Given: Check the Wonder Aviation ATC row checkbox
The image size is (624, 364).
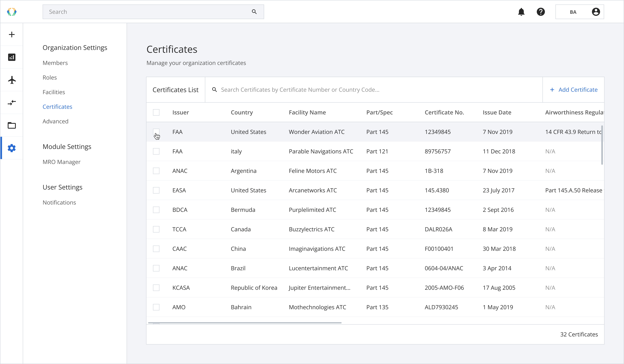Looking at the screenshot, I should point(156,132).
